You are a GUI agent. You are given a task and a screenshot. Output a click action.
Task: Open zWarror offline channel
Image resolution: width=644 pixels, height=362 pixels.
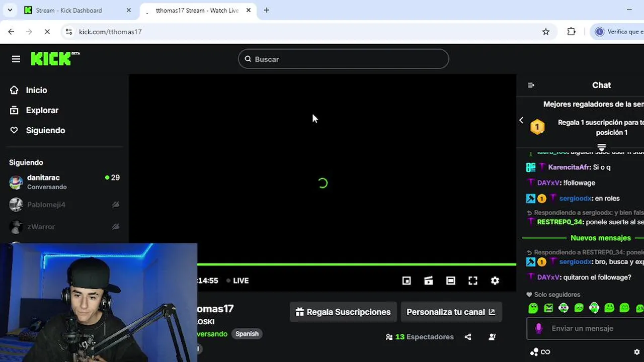[64, 227]
